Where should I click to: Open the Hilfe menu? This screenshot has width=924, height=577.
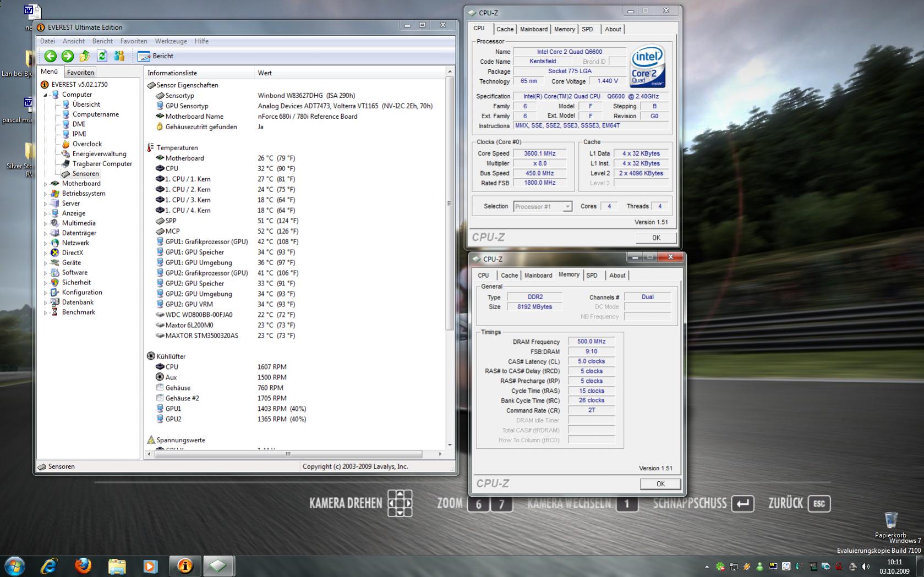point(201,41)
